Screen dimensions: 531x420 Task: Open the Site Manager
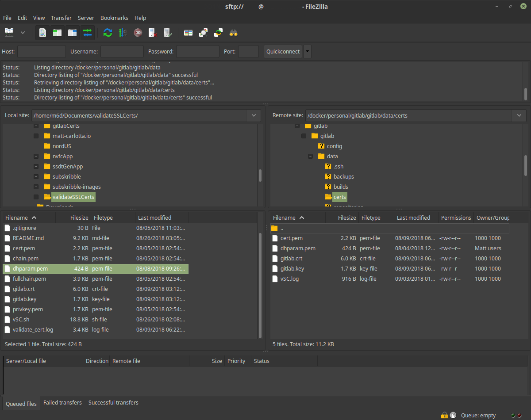[x=9, y=32]
